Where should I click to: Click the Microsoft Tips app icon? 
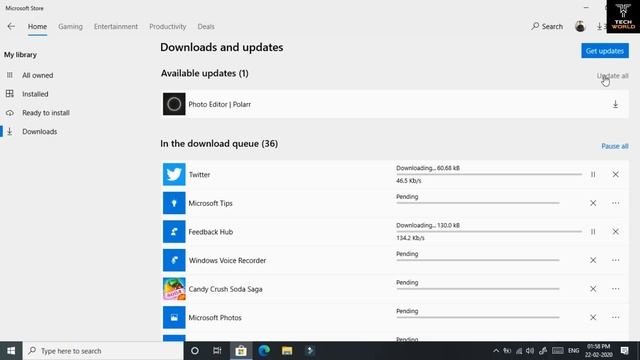click(x=174, y=203)
